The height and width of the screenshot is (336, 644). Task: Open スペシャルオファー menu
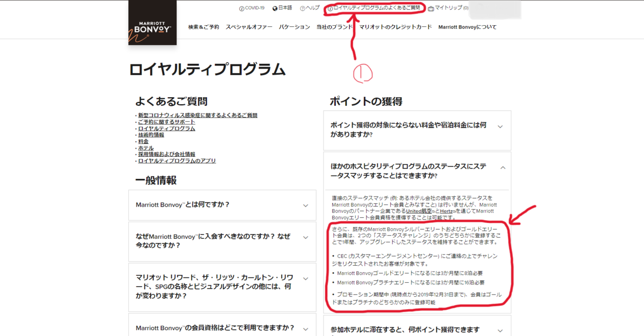pos(249,27)
